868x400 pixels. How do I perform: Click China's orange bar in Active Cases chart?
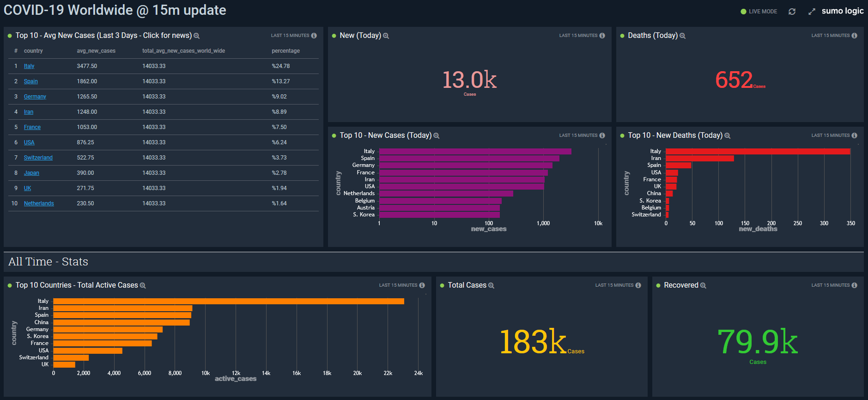tap(121, 322)
